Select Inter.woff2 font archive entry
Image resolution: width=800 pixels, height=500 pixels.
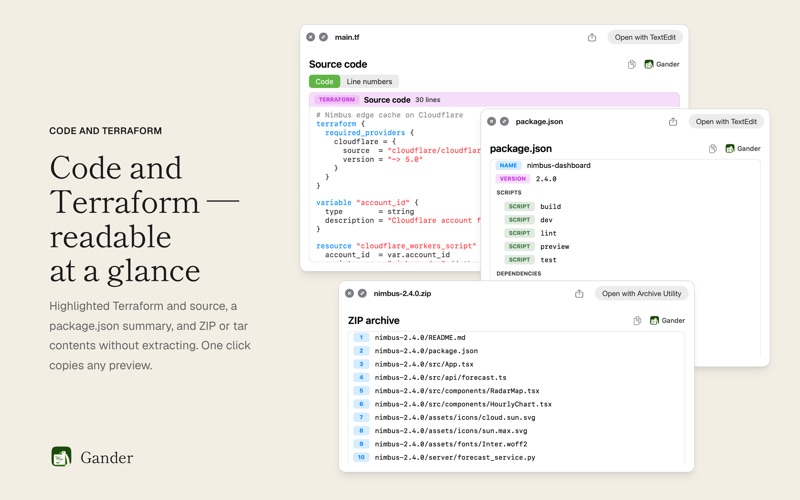click(517, 444)
